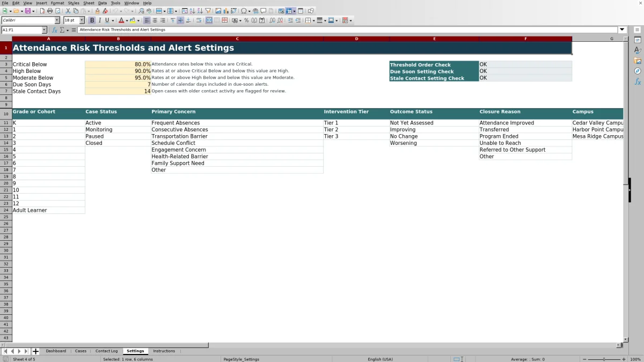The image size is (644, 362).
Task: Toggle Center Vertically alignment
Action: [180, 20]
